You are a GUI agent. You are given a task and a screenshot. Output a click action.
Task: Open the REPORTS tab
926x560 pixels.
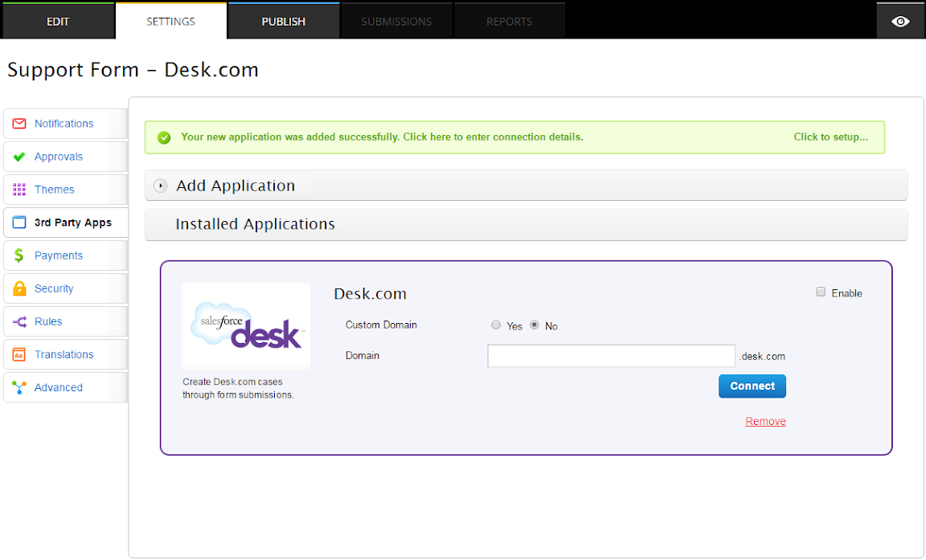coord(509,21)
